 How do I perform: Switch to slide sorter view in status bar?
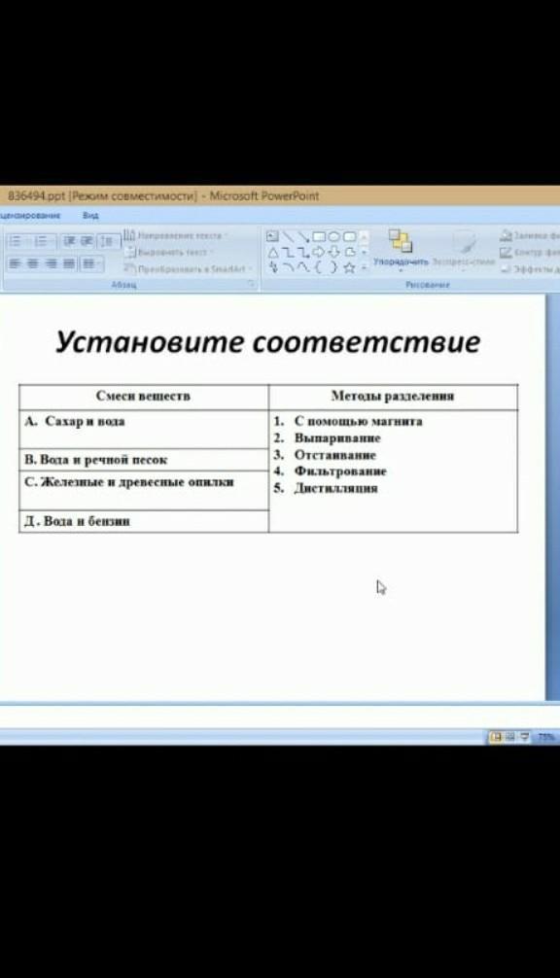point(510,737)
